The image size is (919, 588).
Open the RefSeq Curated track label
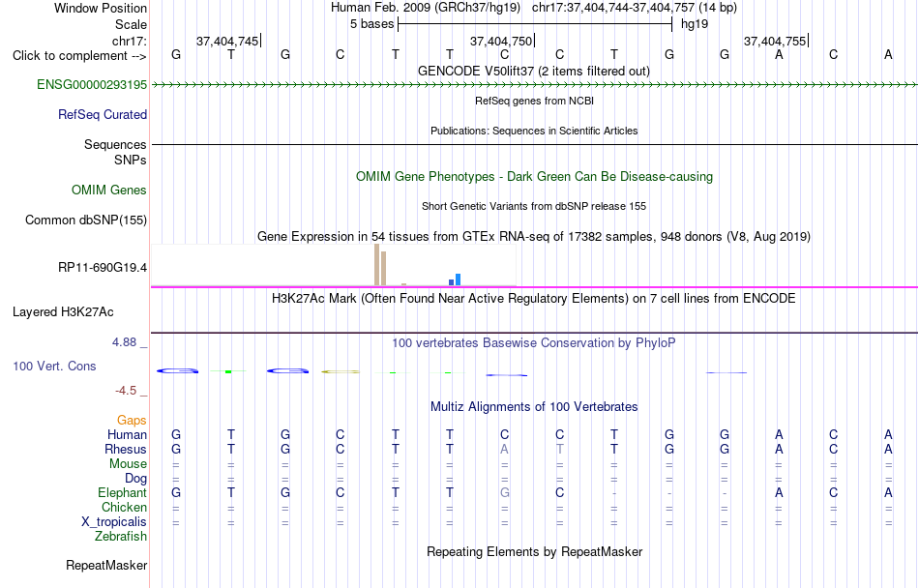coord(102,114)
